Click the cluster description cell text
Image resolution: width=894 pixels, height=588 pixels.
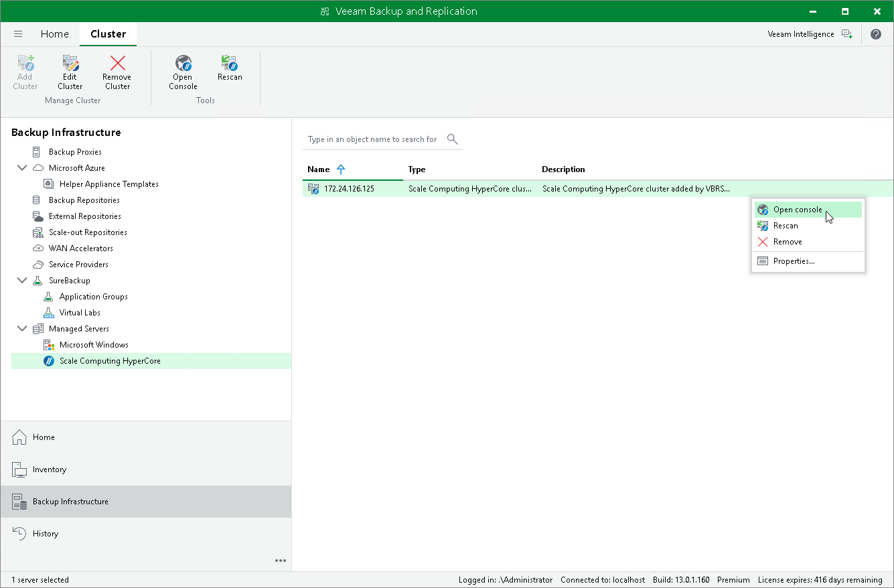tap(636, 189)
